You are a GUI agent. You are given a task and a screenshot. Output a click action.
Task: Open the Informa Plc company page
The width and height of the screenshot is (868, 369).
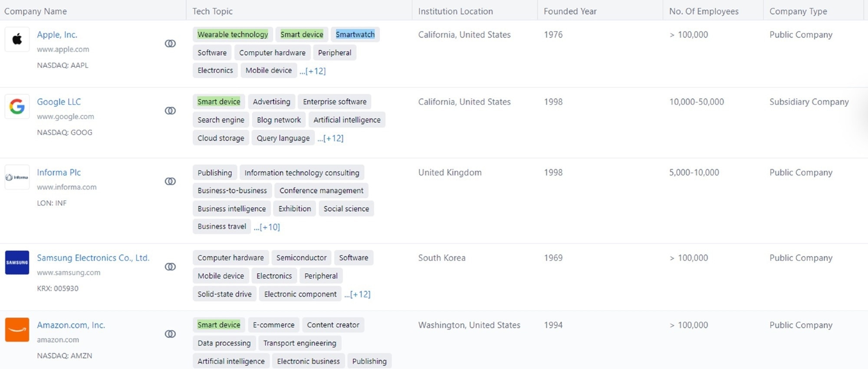[59, 173]
